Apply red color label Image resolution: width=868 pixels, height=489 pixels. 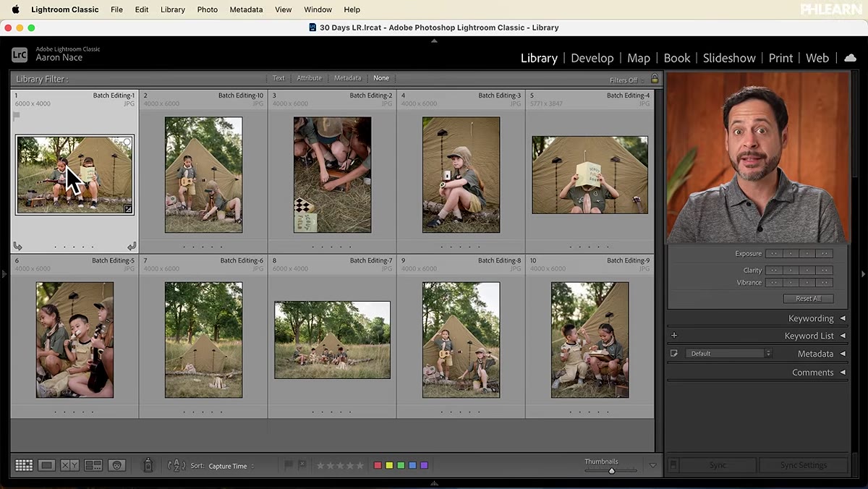click(377, 466)
